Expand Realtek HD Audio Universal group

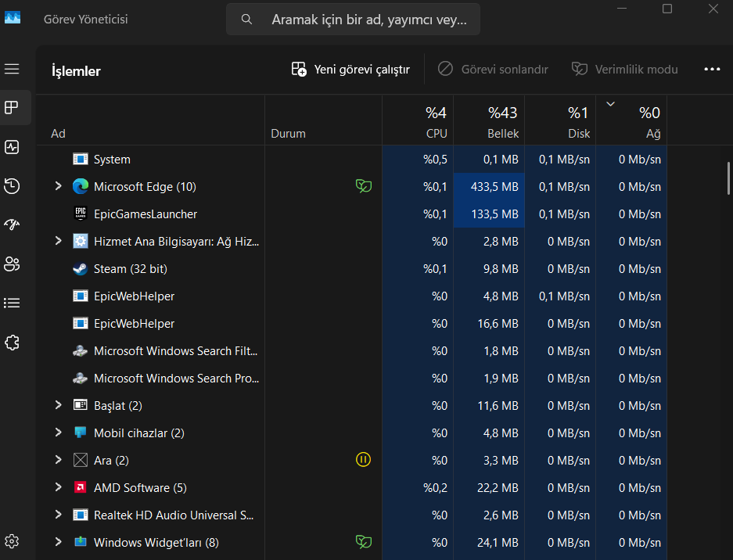(59, 514)
